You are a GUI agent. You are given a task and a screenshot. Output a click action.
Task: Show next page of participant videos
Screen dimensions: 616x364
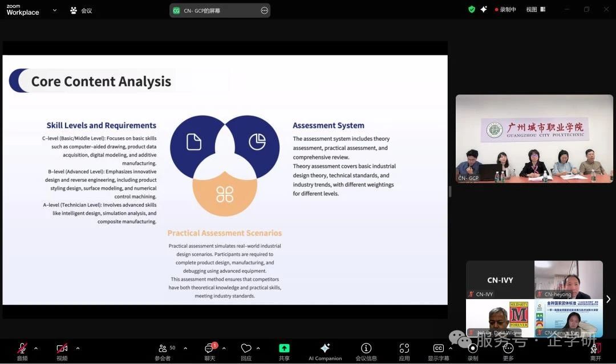pos(608,299)
